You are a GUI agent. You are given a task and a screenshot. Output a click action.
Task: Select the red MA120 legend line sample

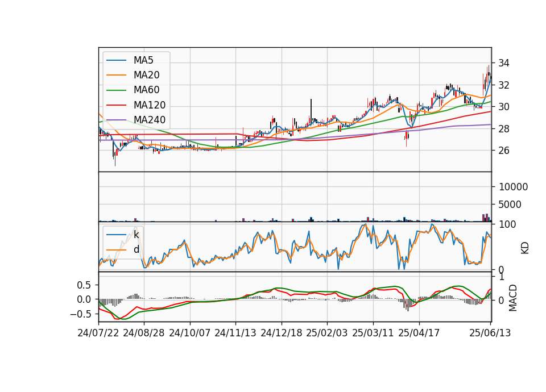click(x=116, y=105)
